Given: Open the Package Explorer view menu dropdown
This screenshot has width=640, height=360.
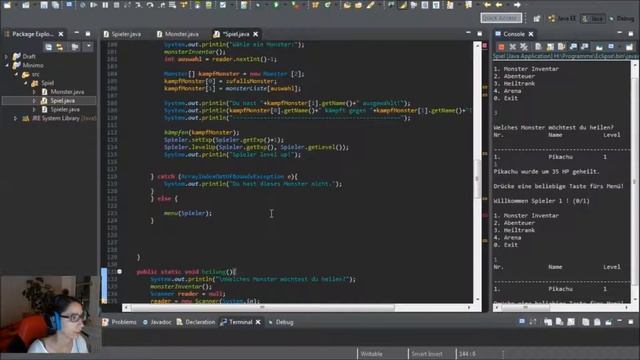Looking at the screenshot, I should click(89, 47).
